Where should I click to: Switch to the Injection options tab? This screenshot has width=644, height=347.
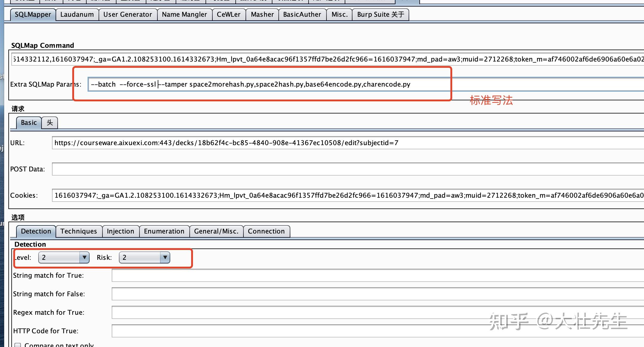coord(120,231)
